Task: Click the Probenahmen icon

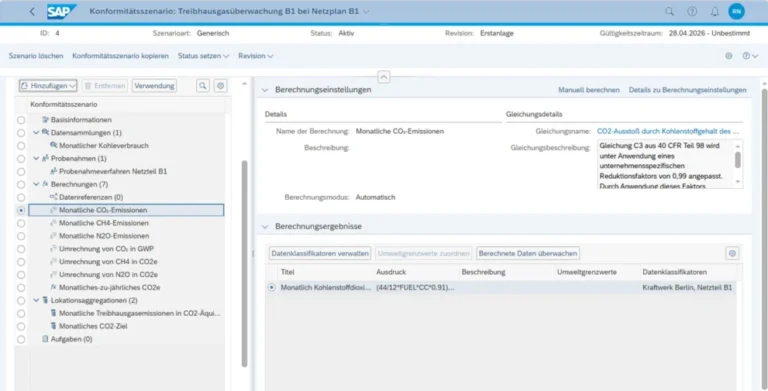Action: click(x=46, y=158)
